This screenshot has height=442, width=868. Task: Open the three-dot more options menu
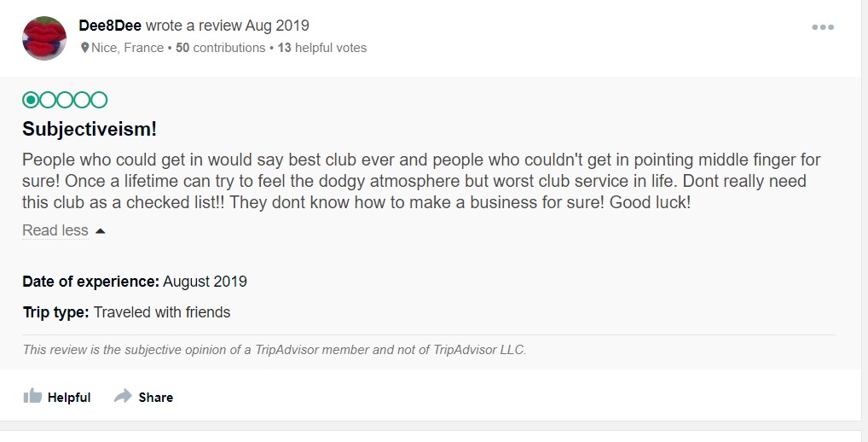[822, 27]
